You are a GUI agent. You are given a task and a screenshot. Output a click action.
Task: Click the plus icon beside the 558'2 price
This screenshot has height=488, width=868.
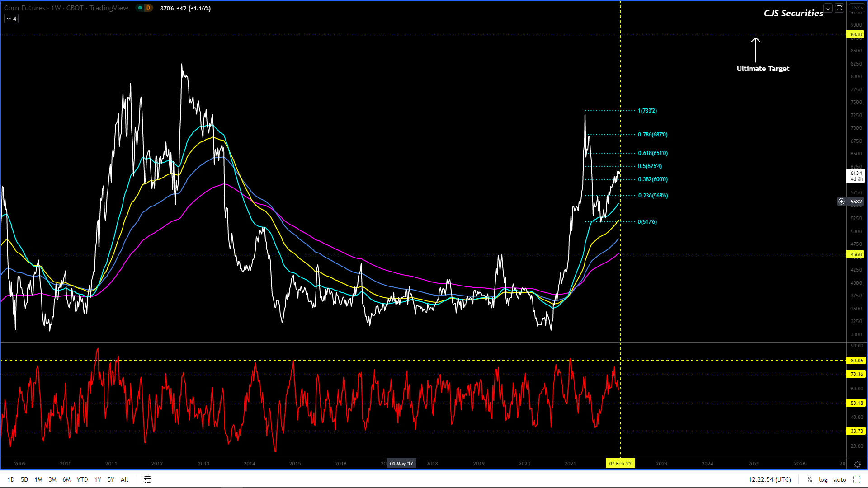(841, 202)
